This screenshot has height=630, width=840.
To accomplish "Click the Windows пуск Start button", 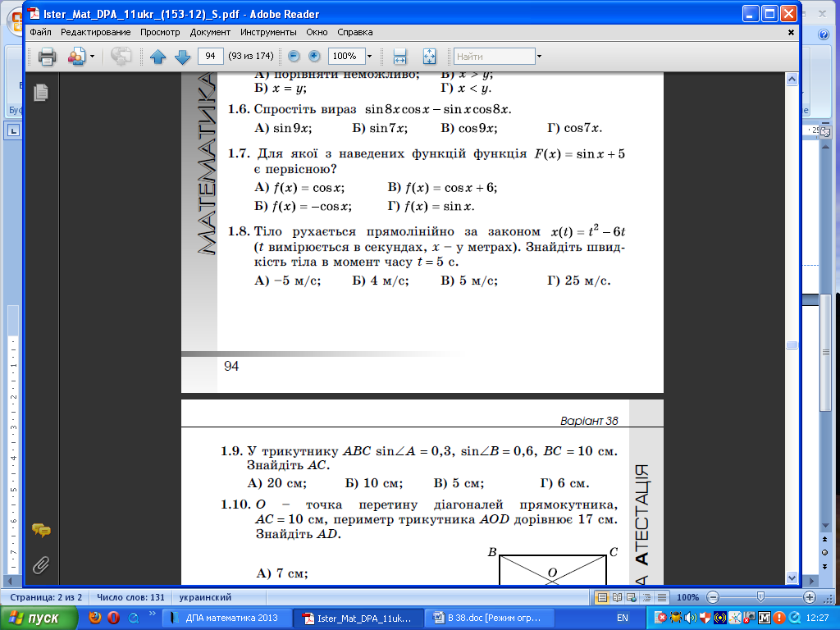I will pyautogui.click(x=39, y=619).
